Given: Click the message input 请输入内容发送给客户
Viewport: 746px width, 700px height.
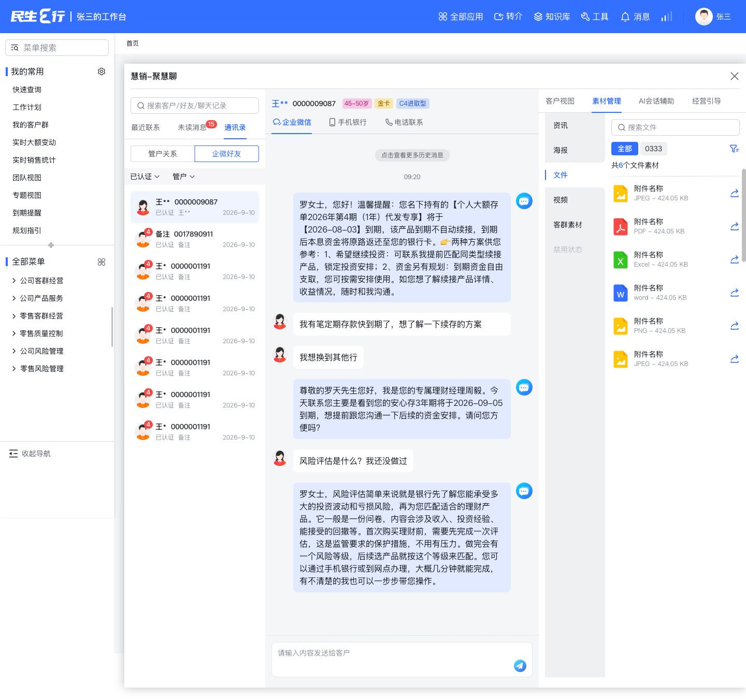Looking at the screenshot, I should (402, 660).
